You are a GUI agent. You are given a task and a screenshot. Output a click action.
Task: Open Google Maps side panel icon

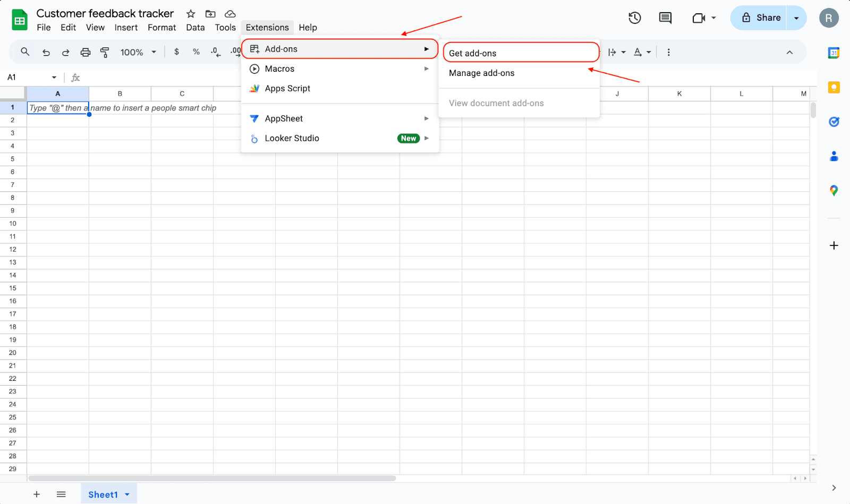pos(834,191)
